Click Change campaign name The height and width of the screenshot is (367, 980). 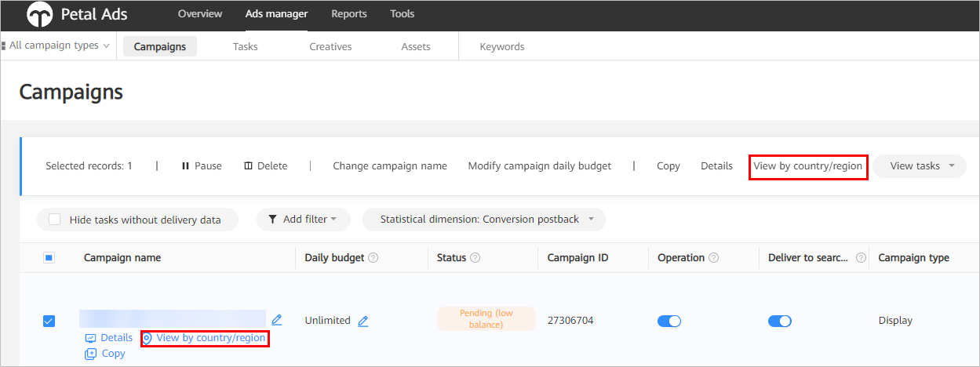[390, 166]
